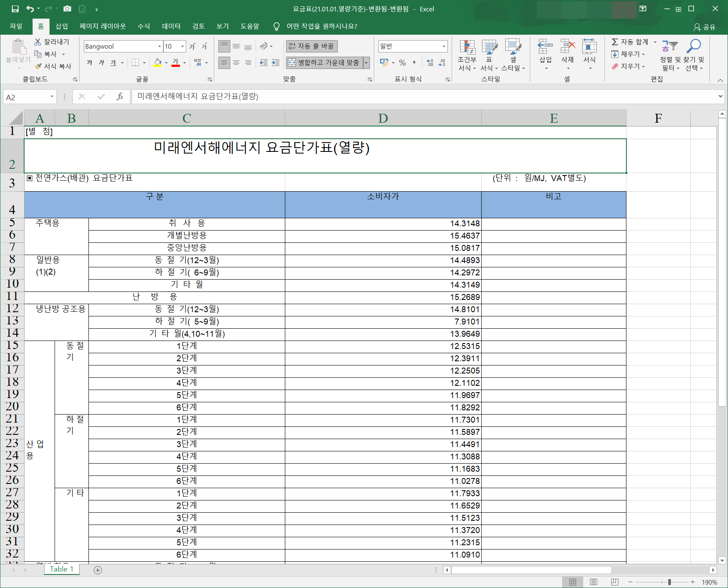Image resolution: width=728 pixels, height=588 pixels.
Task: Align text to bottom of cell
Action: click(x=248, y=46)
